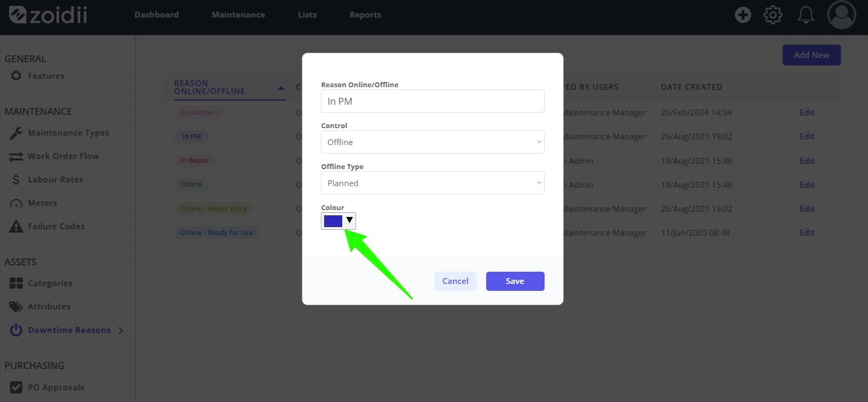This screenshot has width=868, height=402.
Task: Click the Work Order Flow arrows icon
Action: pos(16,156)
